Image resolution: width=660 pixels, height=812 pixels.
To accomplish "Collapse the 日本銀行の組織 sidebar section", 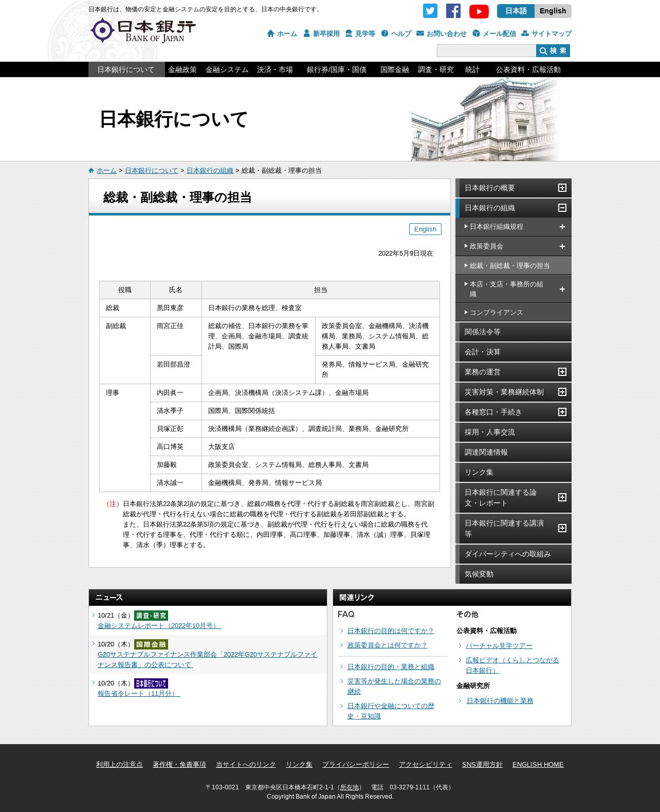I will [562, 208].
